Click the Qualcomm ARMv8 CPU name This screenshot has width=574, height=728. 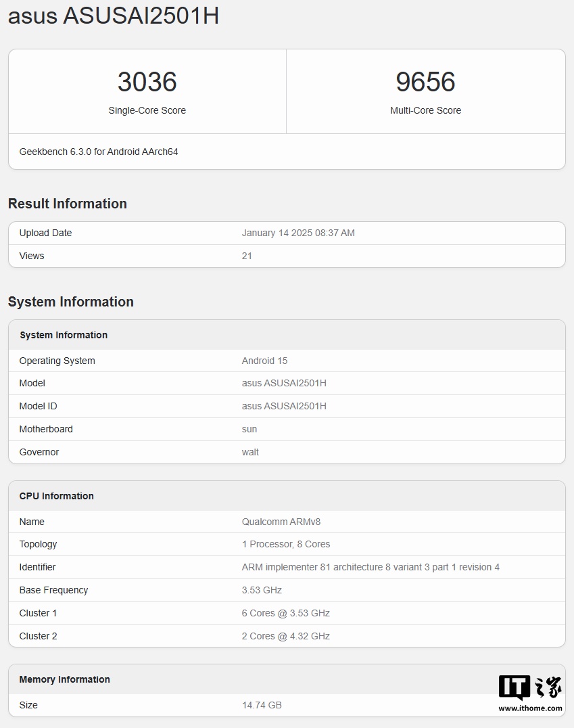[x=276, y=522]
